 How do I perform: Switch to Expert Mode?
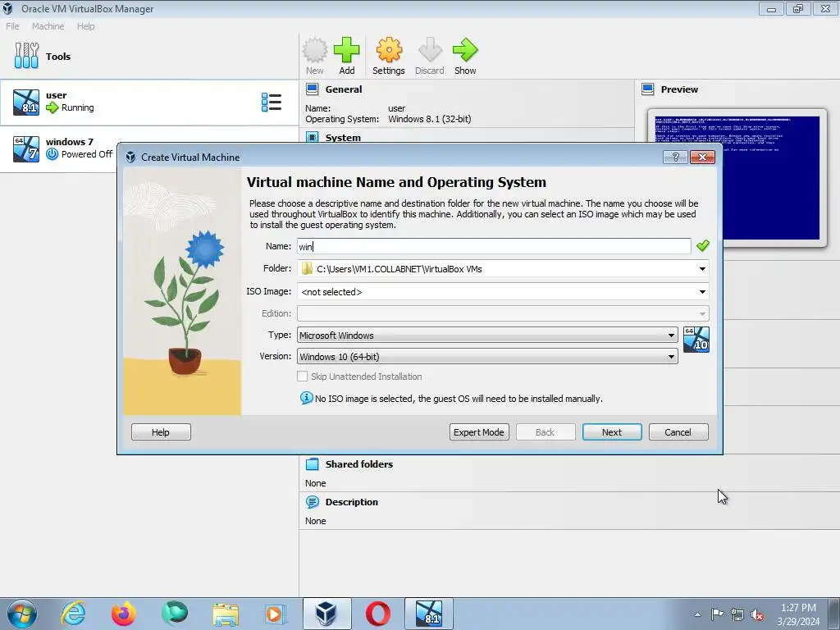[479, 431]
